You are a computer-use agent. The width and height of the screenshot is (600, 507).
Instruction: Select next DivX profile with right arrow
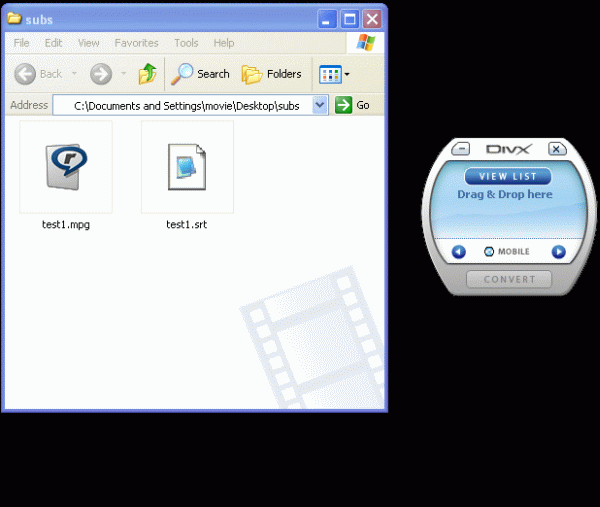558,252
